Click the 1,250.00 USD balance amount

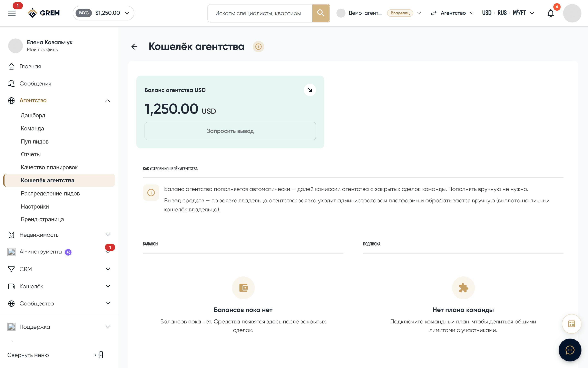click(180, 109)
